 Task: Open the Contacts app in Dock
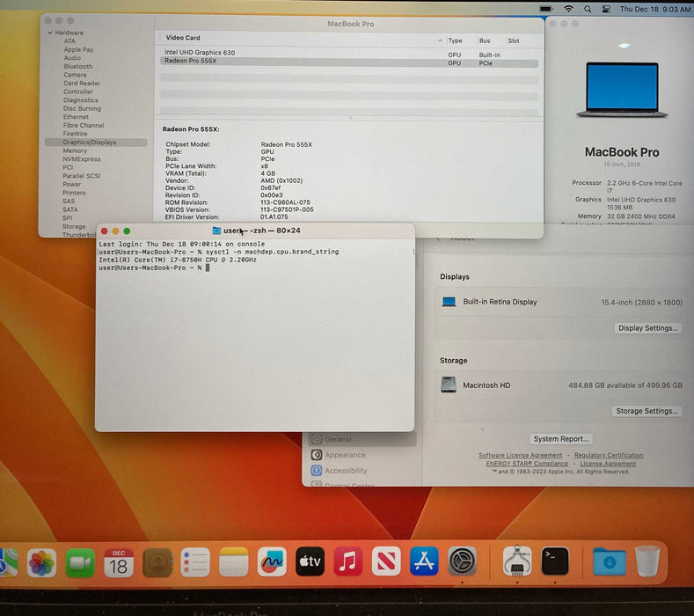[x=157, y=562]
